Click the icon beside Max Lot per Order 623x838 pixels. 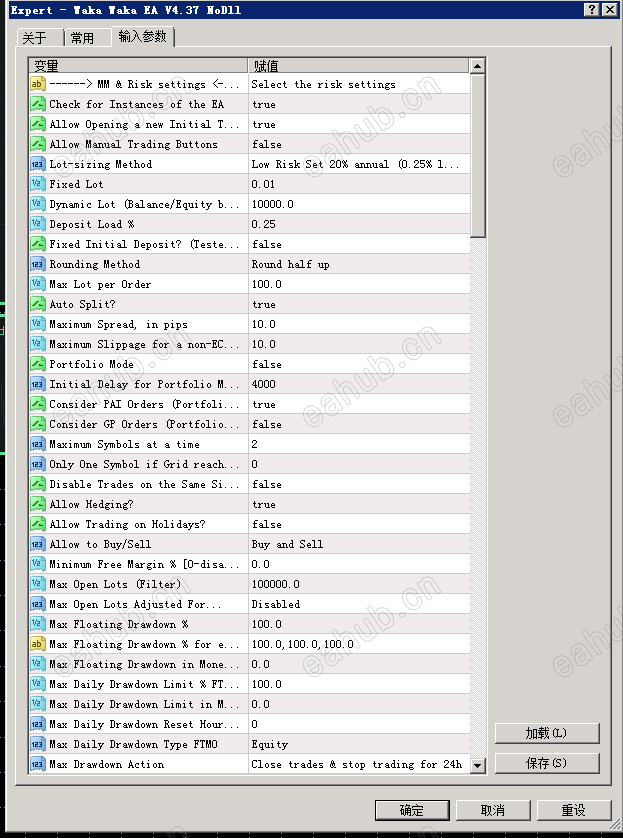[x=37, y=284]
